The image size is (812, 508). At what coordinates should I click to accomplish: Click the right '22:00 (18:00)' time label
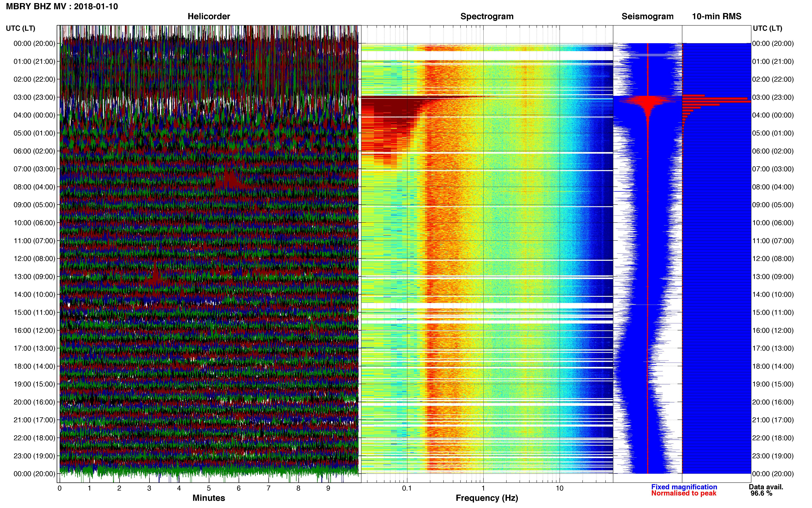click(773, 438)
